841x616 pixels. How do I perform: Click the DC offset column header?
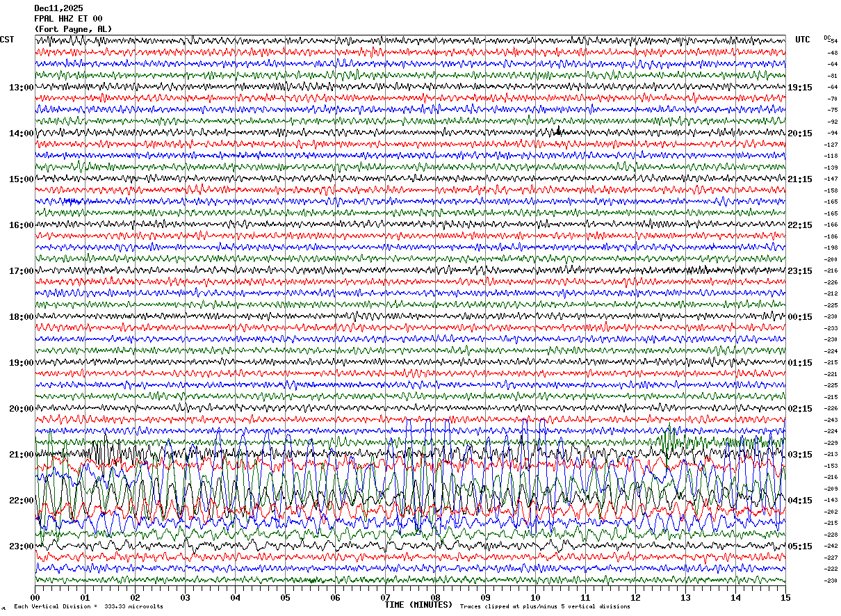point(827,38)
